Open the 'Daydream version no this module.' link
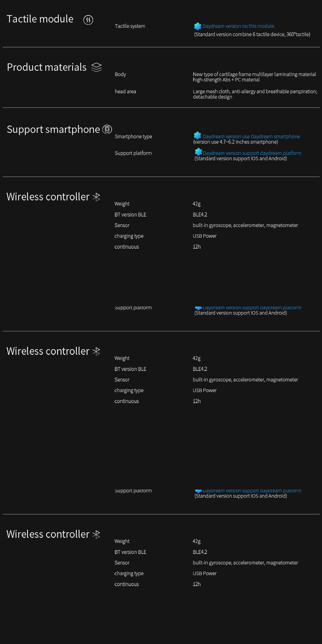The image size is (322, 644). click(239, 26)
